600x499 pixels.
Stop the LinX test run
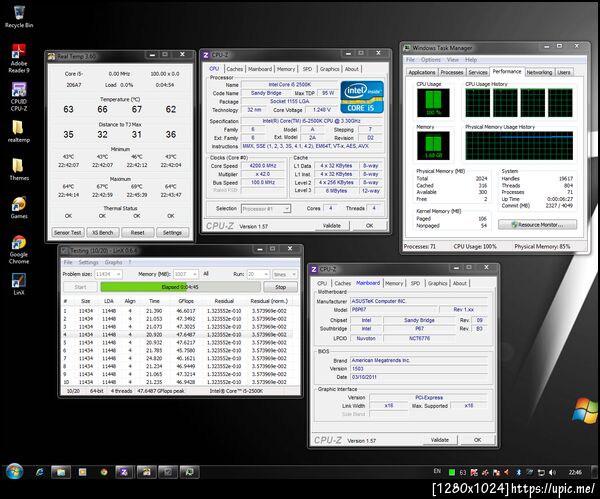[x=280, y=287]
